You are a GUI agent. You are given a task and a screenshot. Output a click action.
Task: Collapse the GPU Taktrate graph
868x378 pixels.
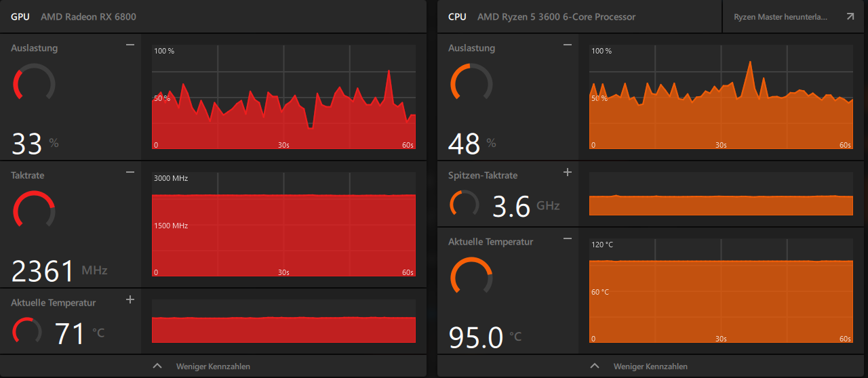130,172
